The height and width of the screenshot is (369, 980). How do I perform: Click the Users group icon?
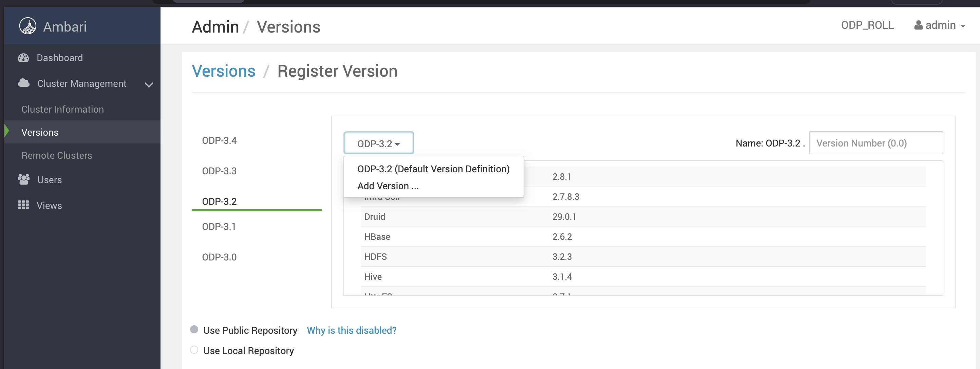tap(24, 179)
